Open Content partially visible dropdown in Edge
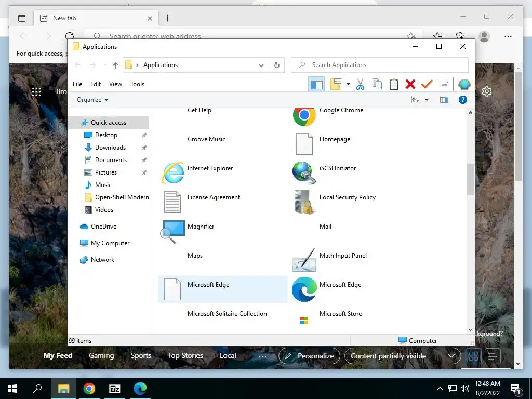Viewport: 532px width, 399px height. [403, 356]
